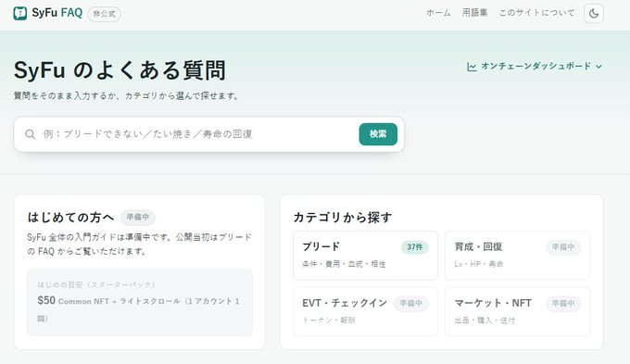Click the 37件 count badge

415,247
